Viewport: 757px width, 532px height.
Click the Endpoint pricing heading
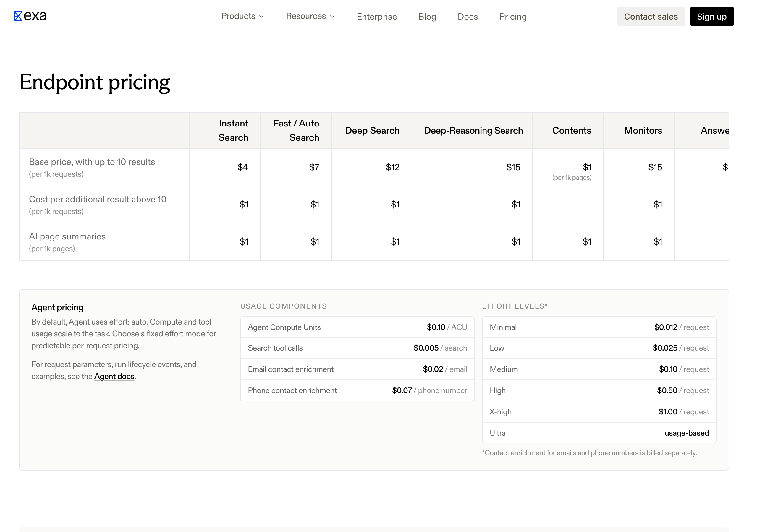(x=95, y=82)
